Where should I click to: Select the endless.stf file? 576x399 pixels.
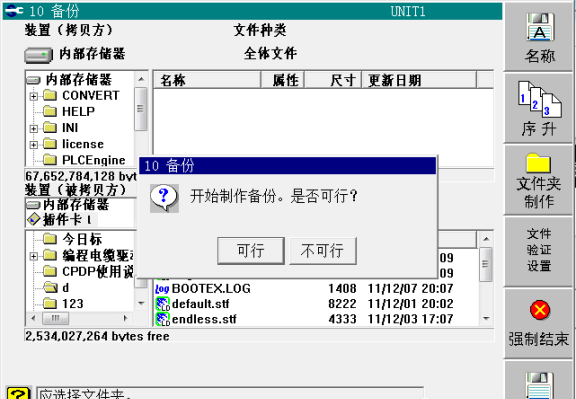coord(204,319)
